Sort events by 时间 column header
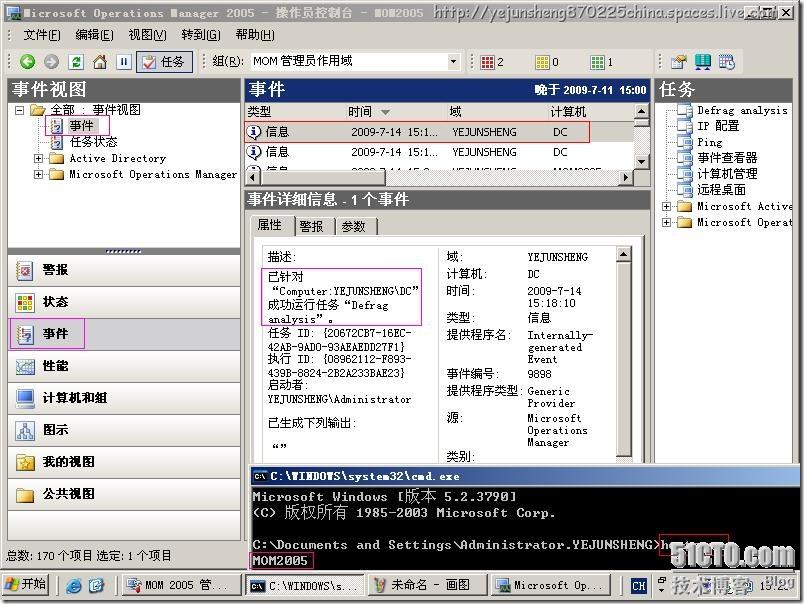The image size is (804, 604). tap(396, 112)
